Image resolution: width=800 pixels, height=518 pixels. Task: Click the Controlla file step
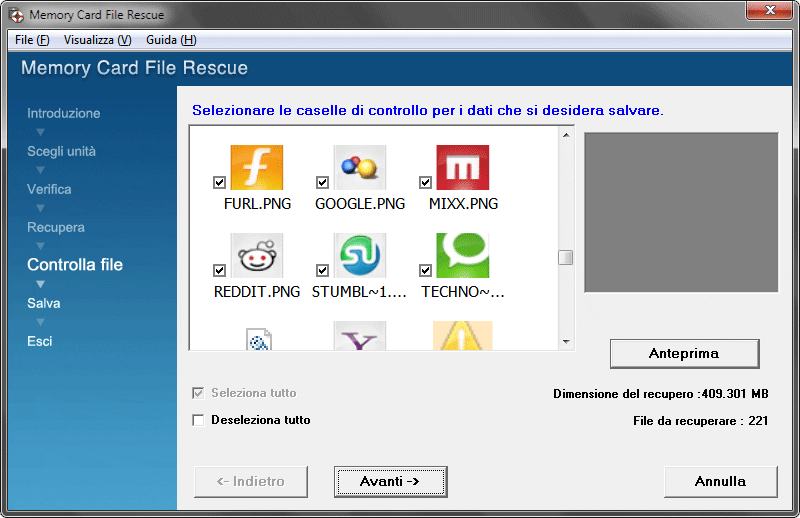click(x=75, y=264)
